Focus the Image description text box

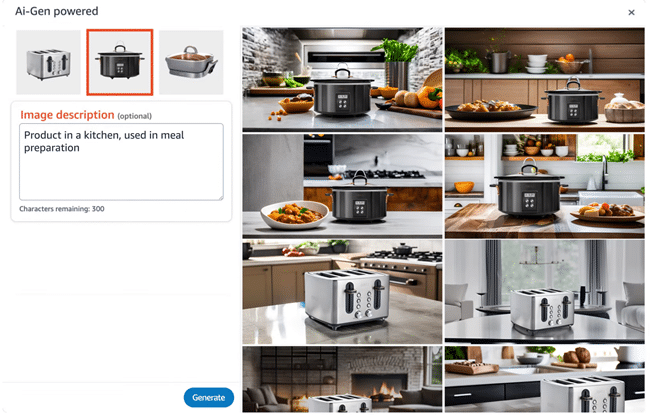tap(121, 162)
